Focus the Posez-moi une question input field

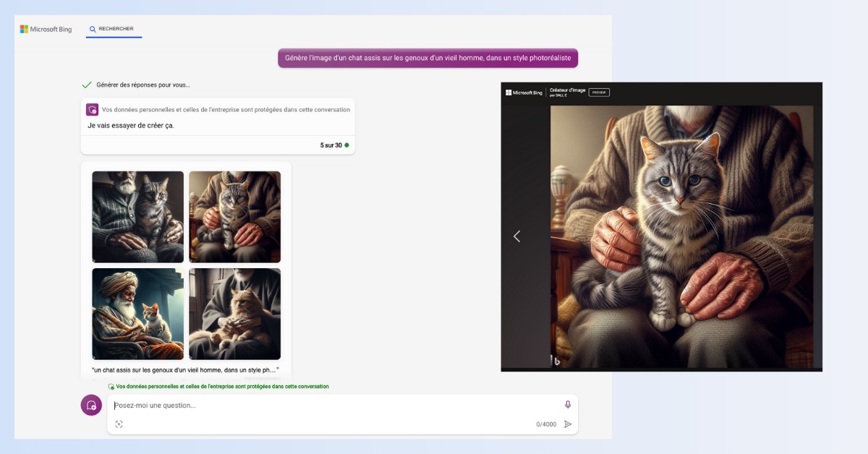coord(333,406)
